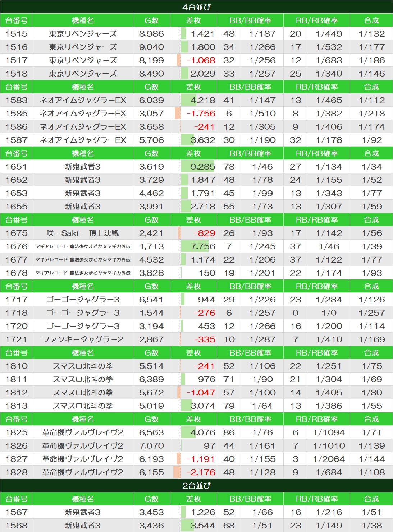393x532 pixels.
Task: Click machine number 1567
Action: pyautogui.click(x=16, y=512)
